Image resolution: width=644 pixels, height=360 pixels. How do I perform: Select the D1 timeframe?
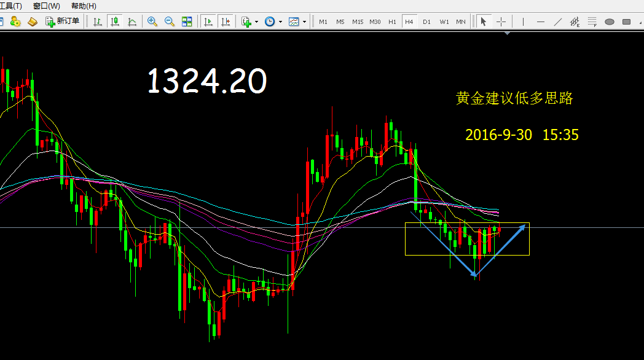click(x=426, y=22)
